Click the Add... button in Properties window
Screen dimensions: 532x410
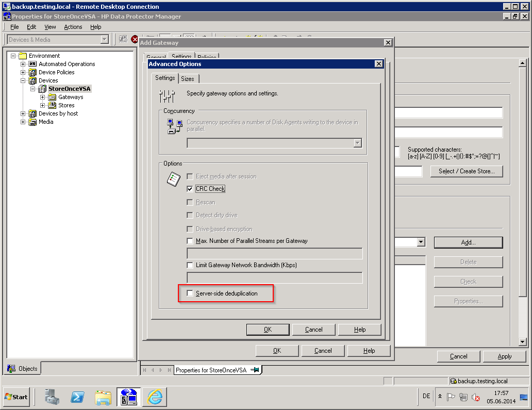[x=468, y=242]
